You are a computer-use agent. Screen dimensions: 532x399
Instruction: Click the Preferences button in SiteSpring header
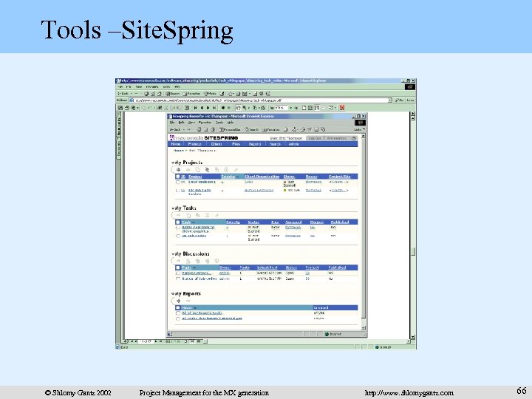(337, 138)
